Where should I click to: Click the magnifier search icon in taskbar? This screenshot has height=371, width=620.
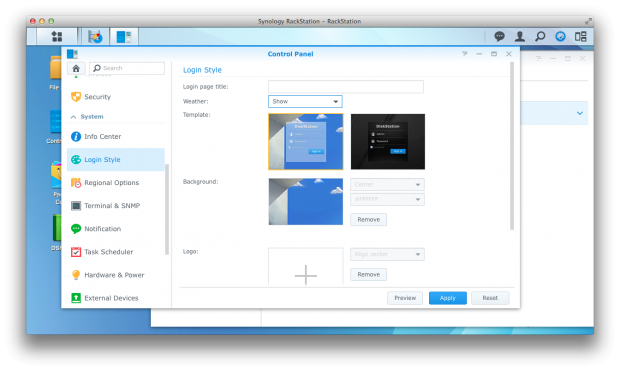[x=540, y=36]
